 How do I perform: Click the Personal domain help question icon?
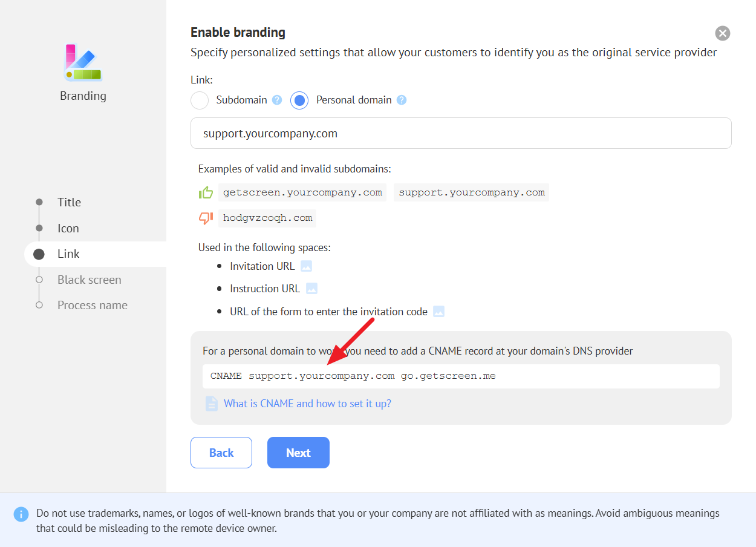click(402, 100)
